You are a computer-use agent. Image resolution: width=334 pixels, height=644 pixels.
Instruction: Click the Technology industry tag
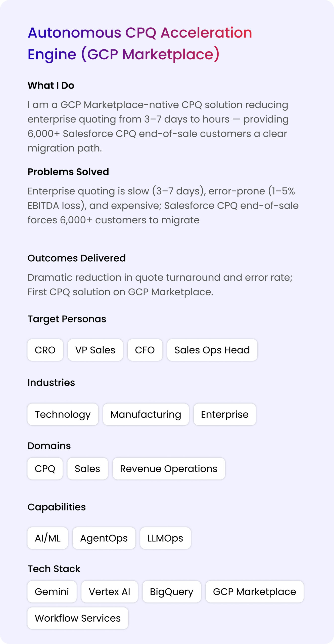(x=63, y=414)
